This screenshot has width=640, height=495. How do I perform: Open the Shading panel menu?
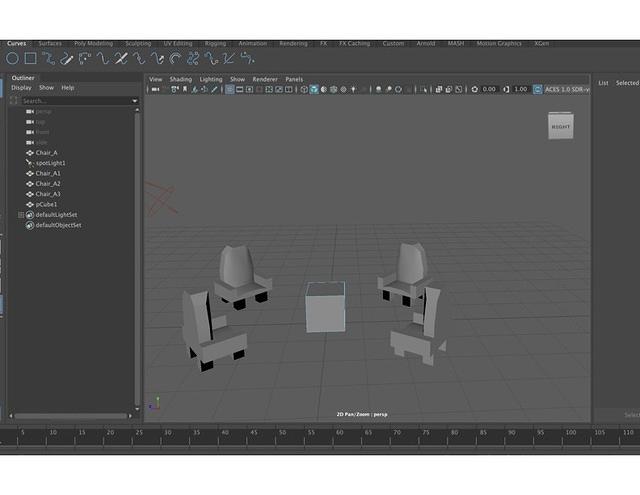click(x=180, y=79)
